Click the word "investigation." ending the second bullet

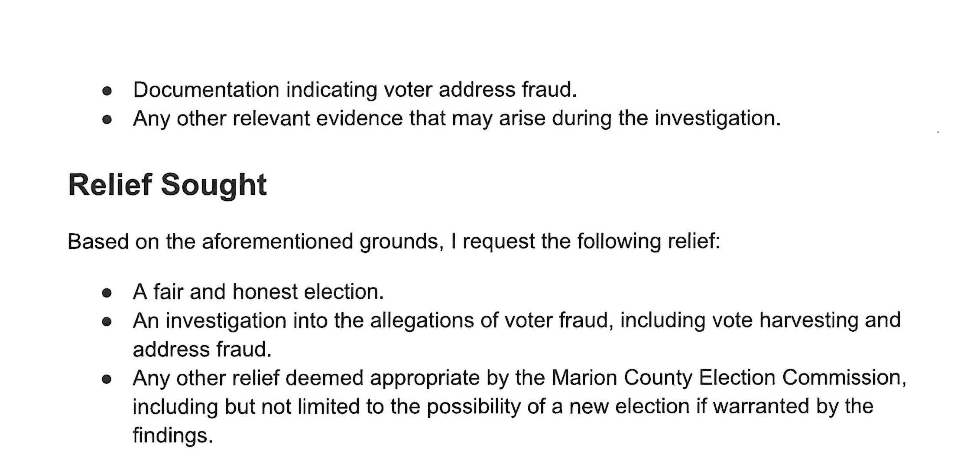tap(717, 118)
